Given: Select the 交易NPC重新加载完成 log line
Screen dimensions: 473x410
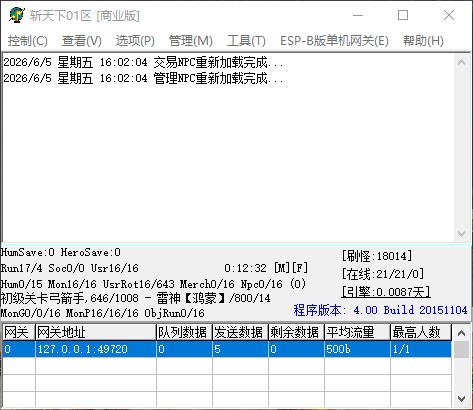Looking at the screenshot, I should click(x=143, y=62).
